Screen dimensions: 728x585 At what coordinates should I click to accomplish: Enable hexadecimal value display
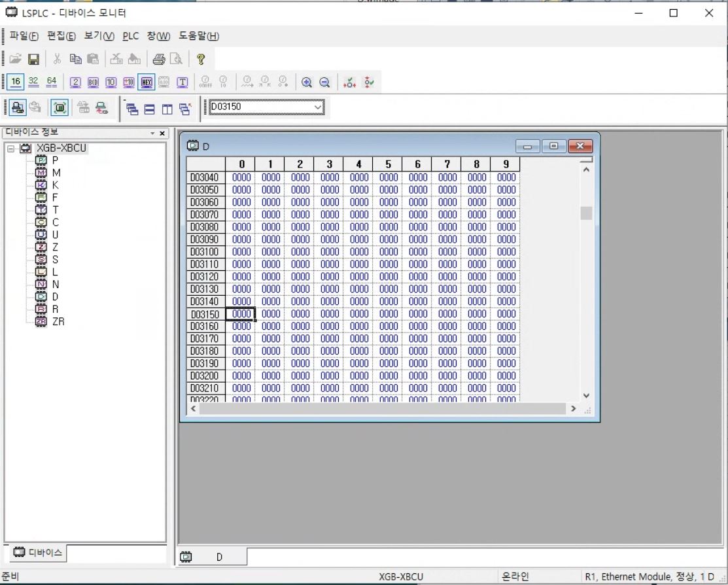tap(147, 82)
